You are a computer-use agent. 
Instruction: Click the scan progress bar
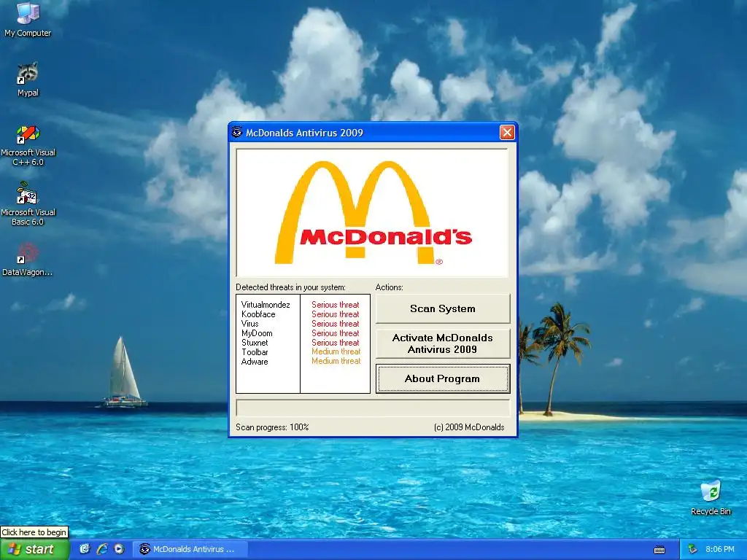point(373,408)
